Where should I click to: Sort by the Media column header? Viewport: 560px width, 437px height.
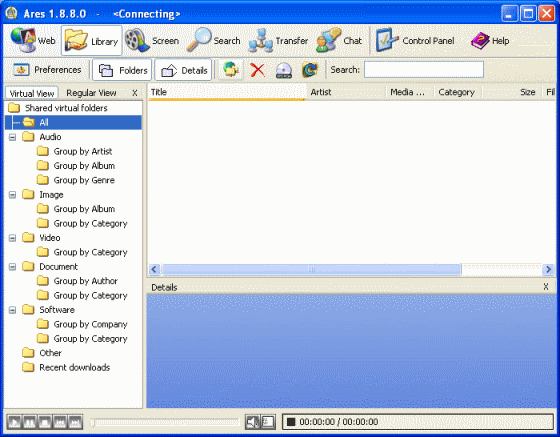pos(410,92)
